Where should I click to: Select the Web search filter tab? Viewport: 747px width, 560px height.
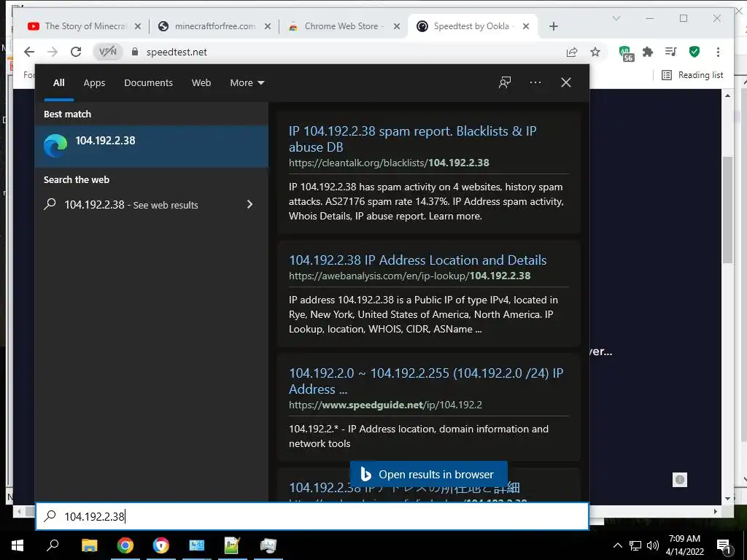coord(201,83)
